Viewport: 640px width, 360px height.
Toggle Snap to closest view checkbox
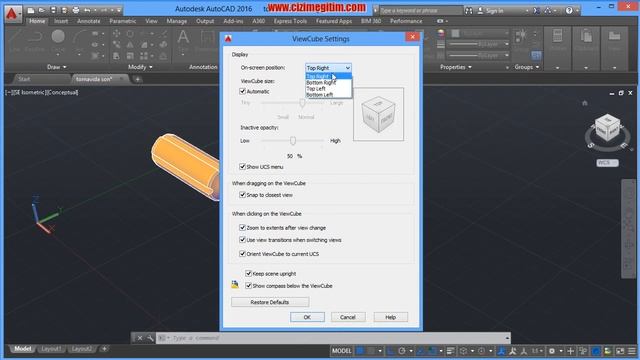point(242,195)
